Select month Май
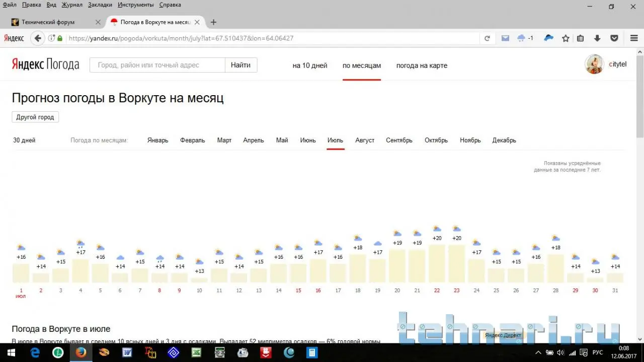The height and width of the screenshot is (362, 644). pyautogui.click(x=282, y=140)
